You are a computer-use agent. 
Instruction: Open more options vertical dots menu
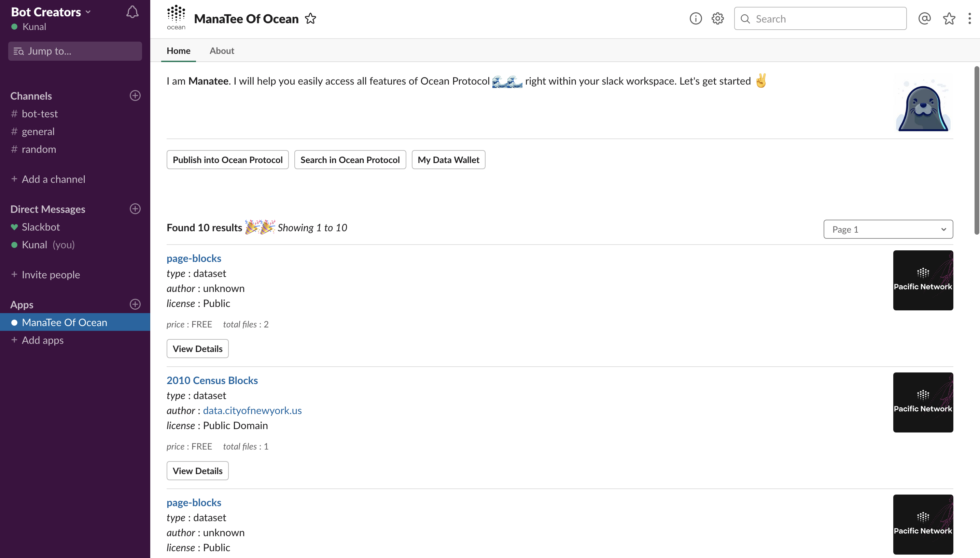pyautogui.click(x=969, y=18)
